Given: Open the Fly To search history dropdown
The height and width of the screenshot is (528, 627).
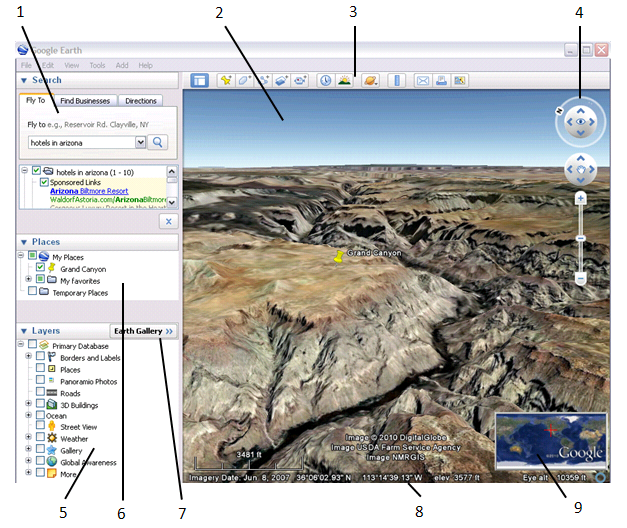Looking at the screenshot, I should click(139, 143).
